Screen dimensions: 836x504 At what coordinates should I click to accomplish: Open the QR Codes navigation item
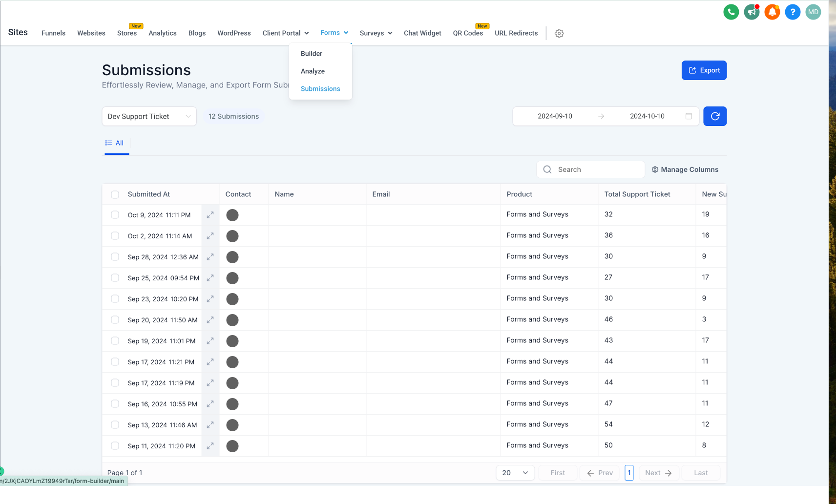tap(468, 33)
